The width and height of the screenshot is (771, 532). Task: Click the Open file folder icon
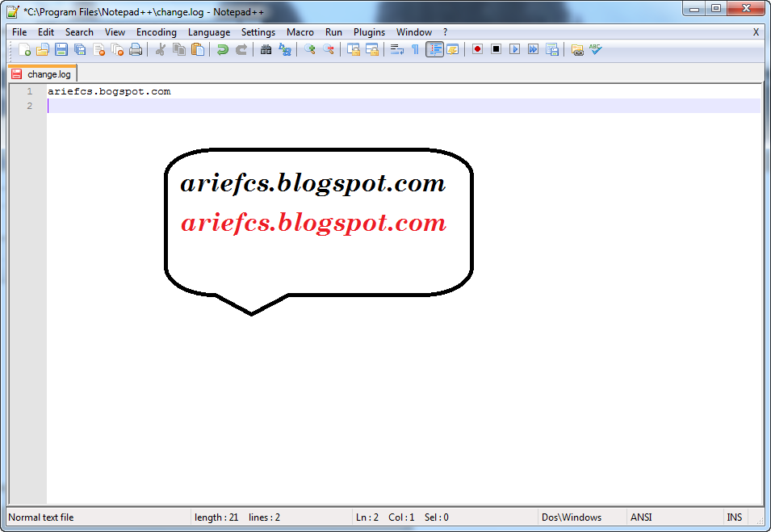coord(43,49)
